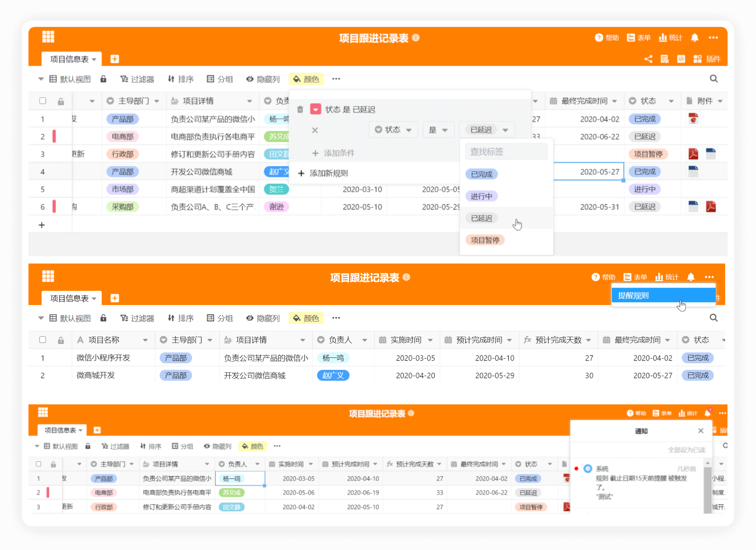Viewport: 756px width, 550px height.
Task: Click 全部设为已读 in notification panel
Action: tap(686, 450)
